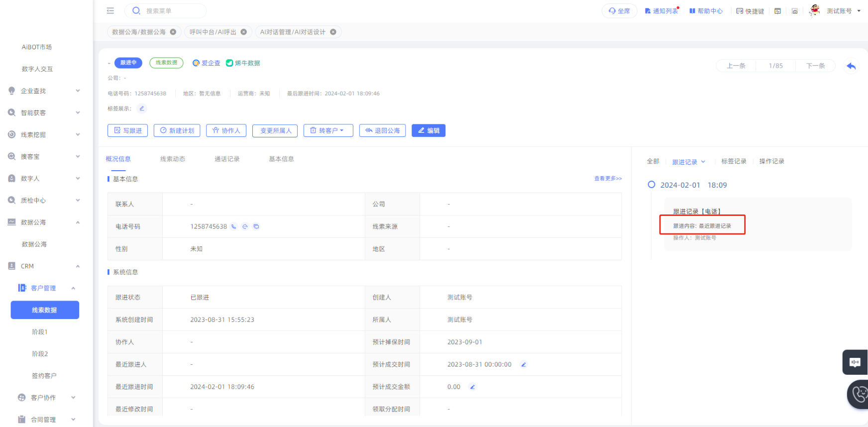Viewport: 868px width, 427px height.
Task: Switch to the 通话记录 tab
Action: pos(227,159)
